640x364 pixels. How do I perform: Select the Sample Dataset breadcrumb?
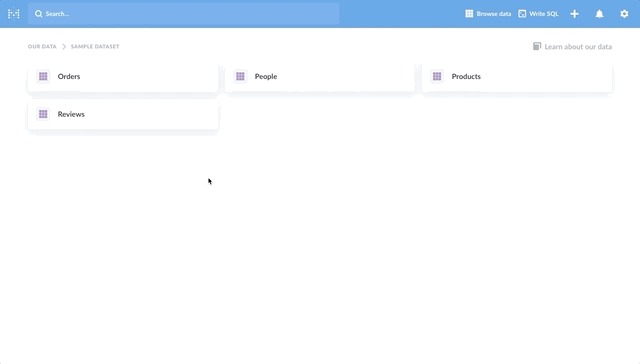pyautogui.click(x=95, y=47)
